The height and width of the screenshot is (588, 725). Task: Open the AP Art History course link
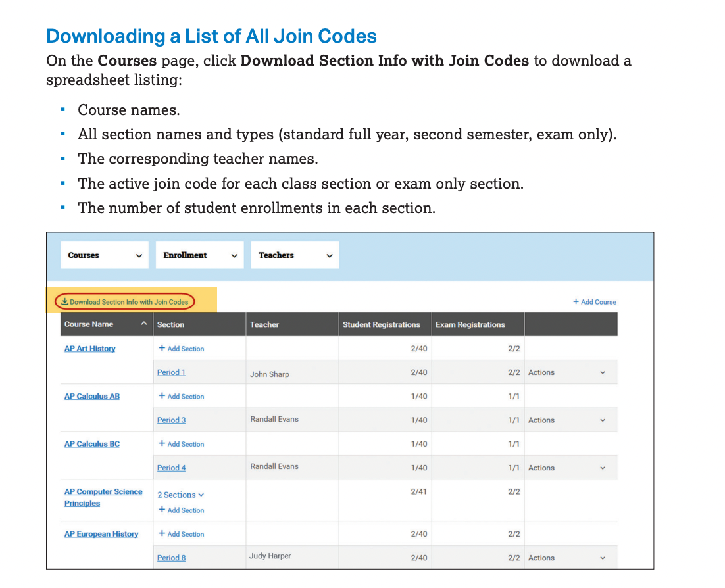(x=89, y=349)
